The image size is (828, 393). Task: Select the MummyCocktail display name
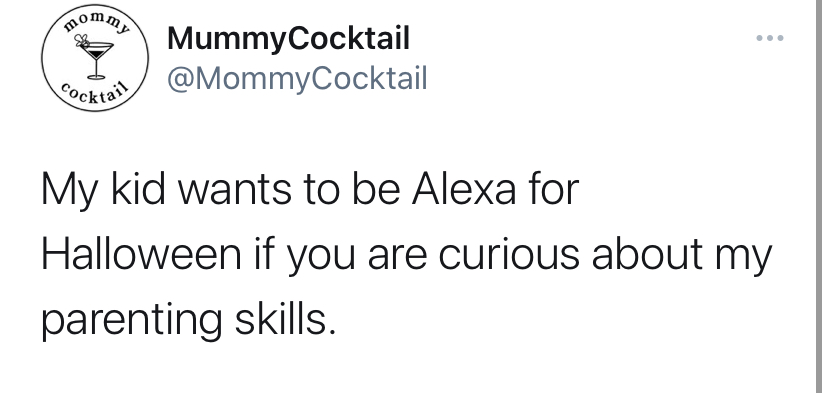[x=288, y=40]
